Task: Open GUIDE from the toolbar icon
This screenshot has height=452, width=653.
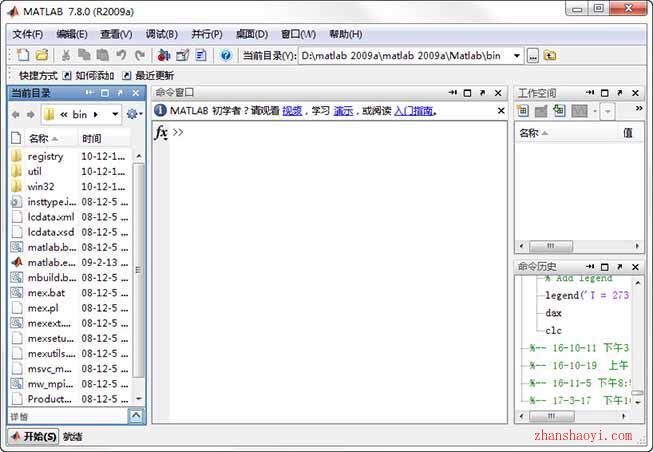Action: coord(182,55)
